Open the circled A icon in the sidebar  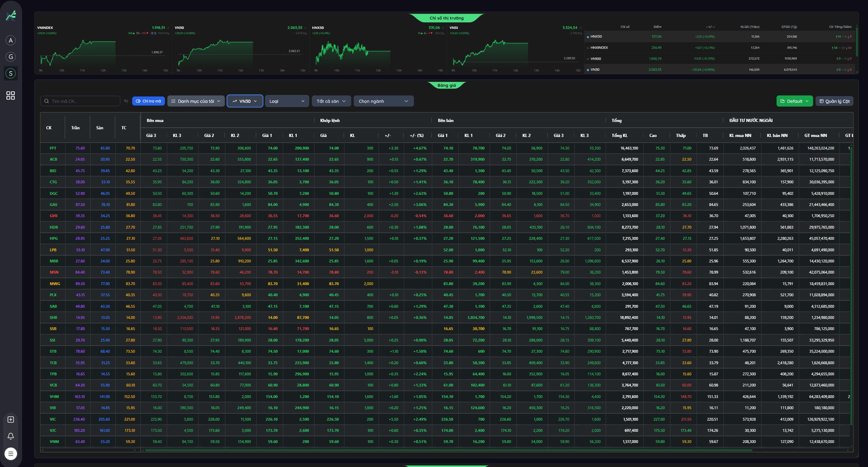point(11,40)
